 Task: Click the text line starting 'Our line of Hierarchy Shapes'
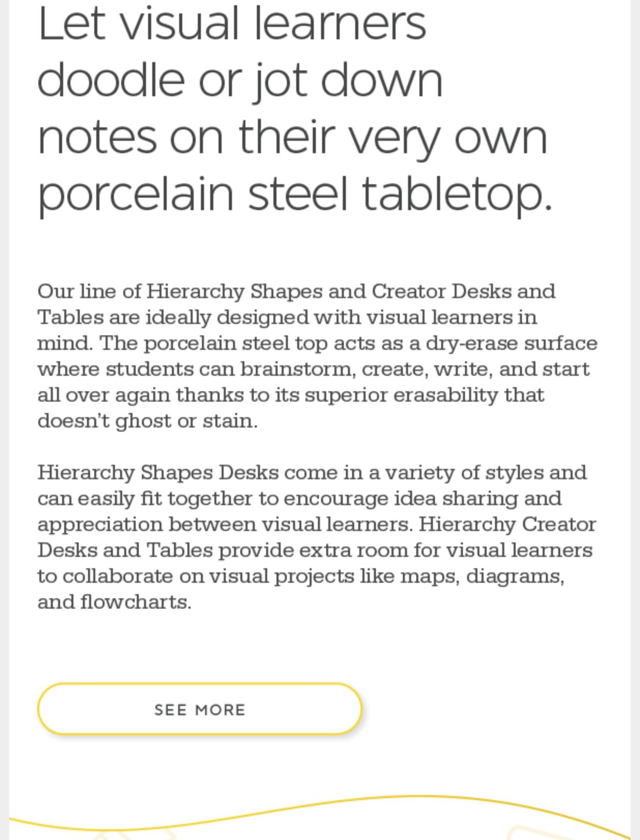pos(296,291)
